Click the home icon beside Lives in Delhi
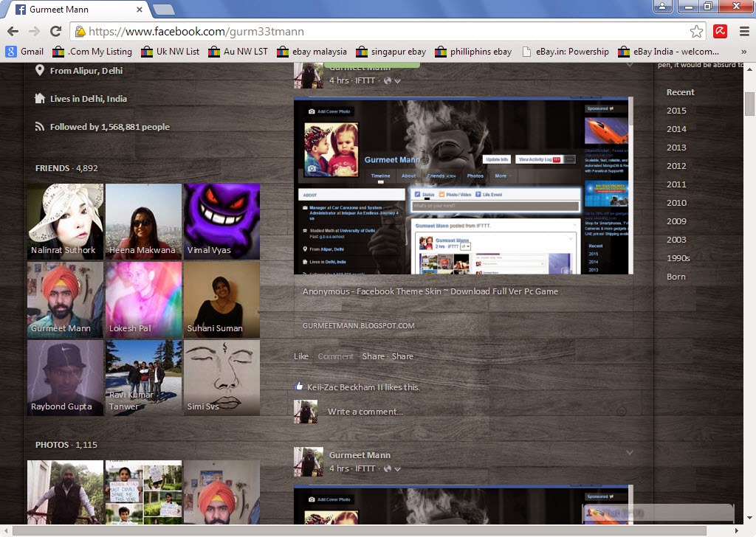The image size is (756, 537). pyautogui.click(x=40, y=98)
